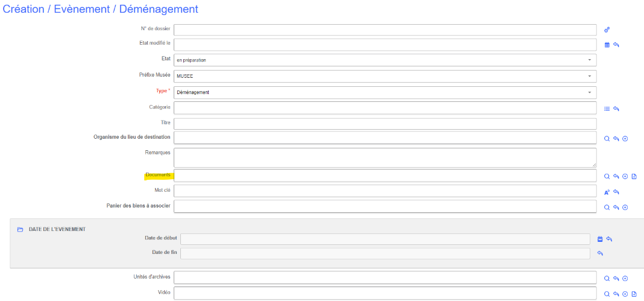Focus the N° de dossier input field
The image size is (644, 301).
tap(385, 30)
